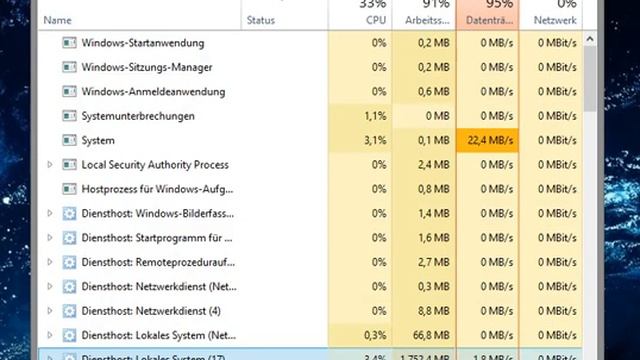
Task: Expand Diensthost: Netzwerkdienst (4) group
Action: 50,311
